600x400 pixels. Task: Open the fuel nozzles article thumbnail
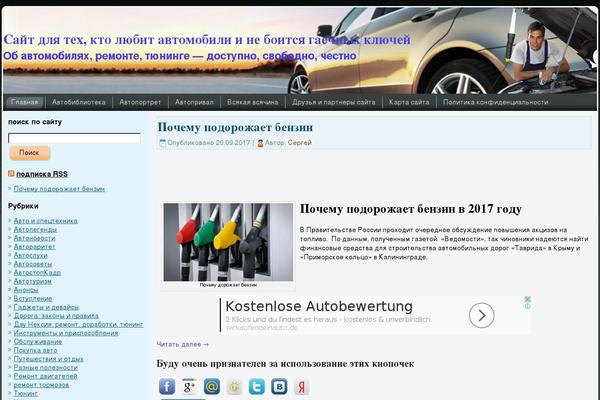(x=228, y=242)
